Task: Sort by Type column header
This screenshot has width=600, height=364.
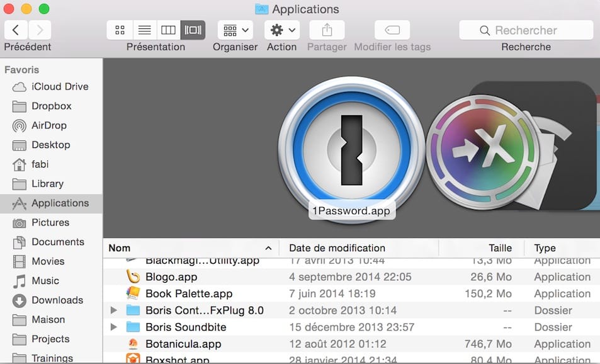Action: coord(562,248)
